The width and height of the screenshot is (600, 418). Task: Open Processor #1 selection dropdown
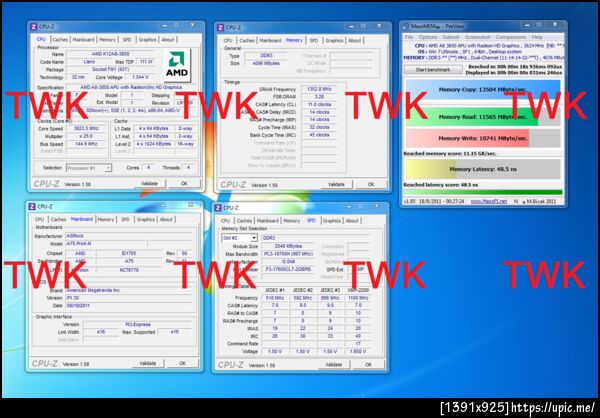point(89,168)
